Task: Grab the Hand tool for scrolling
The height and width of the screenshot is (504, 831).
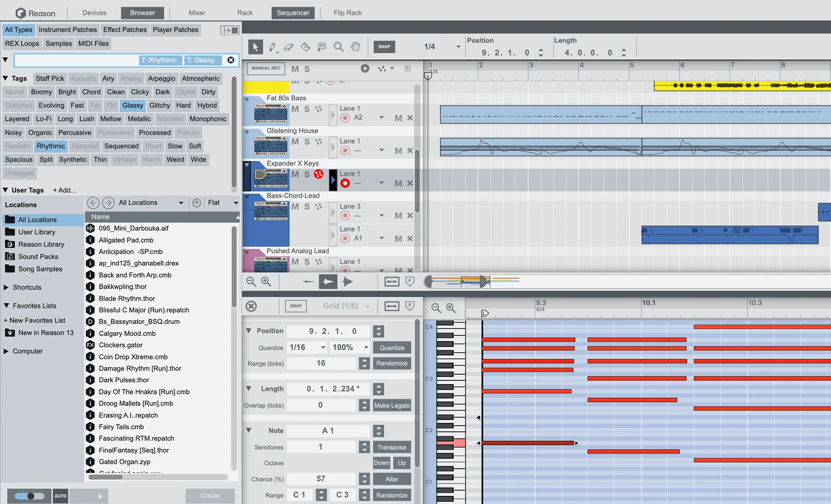Action: pos(355,47)
